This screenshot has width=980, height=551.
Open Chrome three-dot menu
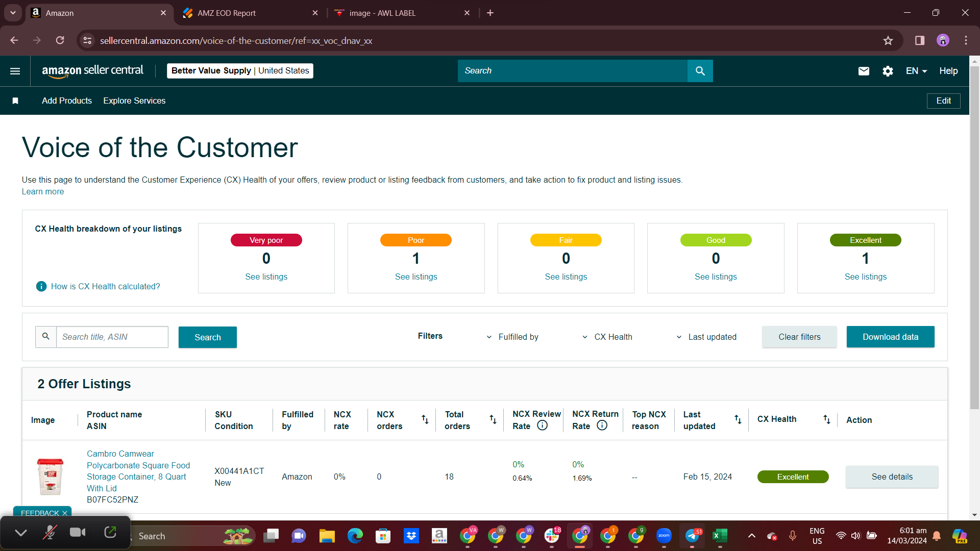click(x=966, y=41)
